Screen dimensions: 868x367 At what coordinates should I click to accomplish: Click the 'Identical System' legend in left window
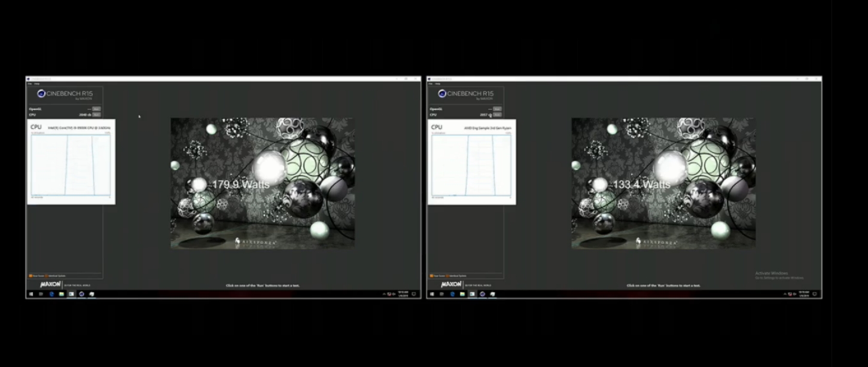[55, 276]
